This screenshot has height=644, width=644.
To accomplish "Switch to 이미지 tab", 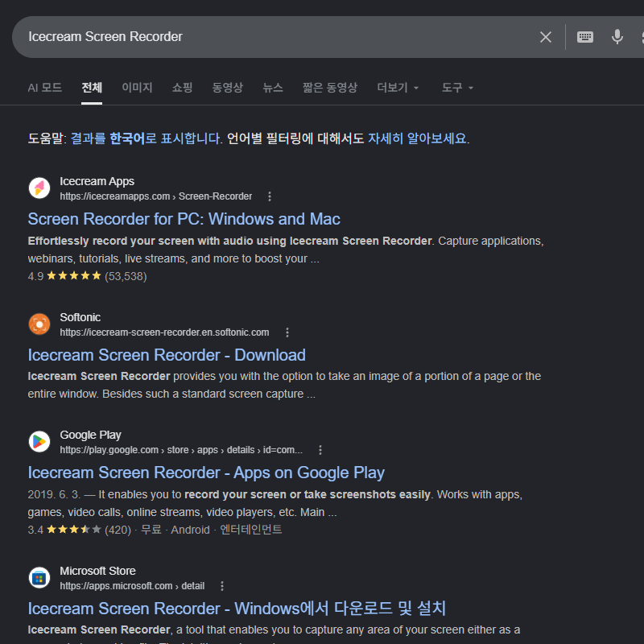I will pyautogui.click(x=137, y=88).
